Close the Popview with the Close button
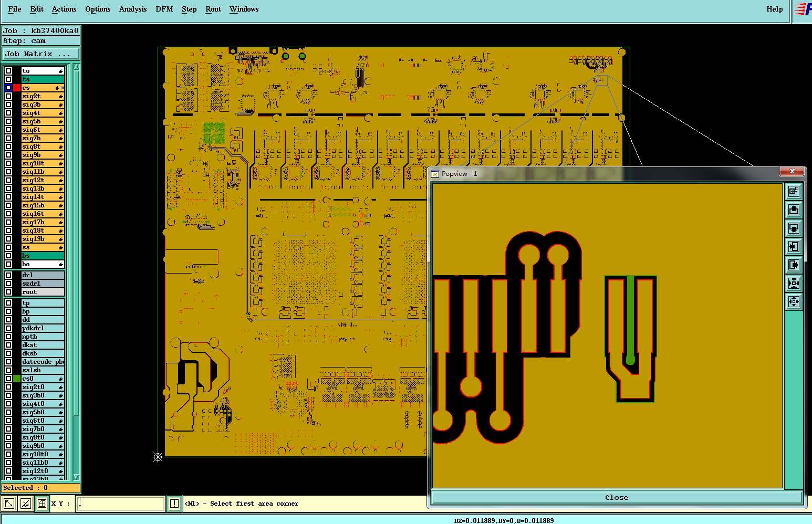812x524 pixels. [617, 497]
